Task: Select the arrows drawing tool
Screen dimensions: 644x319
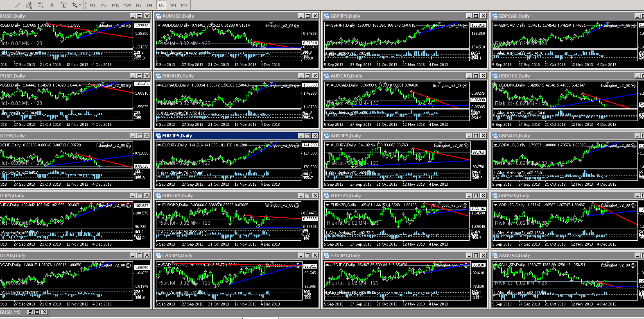Action: [74, 5]
